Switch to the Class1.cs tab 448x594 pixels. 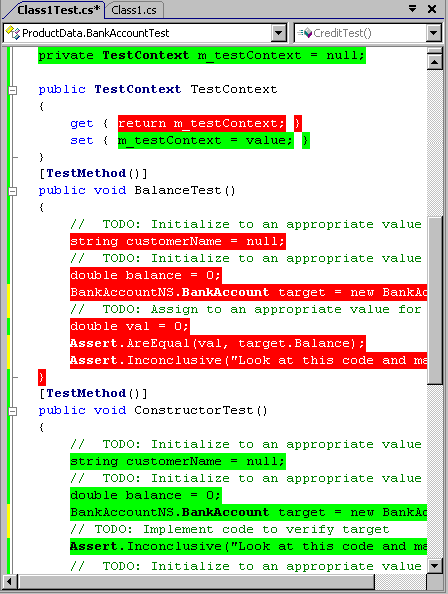pyautogui.click(x=134, y=10)
